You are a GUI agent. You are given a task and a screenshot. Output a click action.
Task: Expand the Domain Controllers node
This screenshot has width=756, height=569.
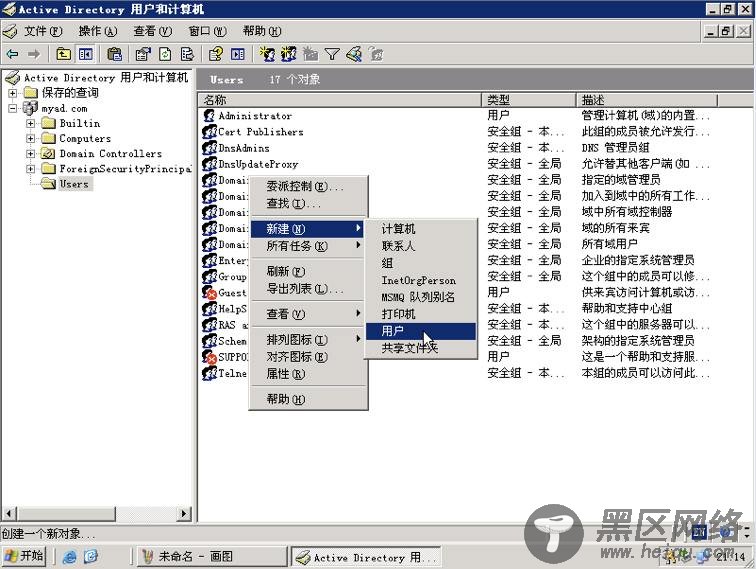30,154
